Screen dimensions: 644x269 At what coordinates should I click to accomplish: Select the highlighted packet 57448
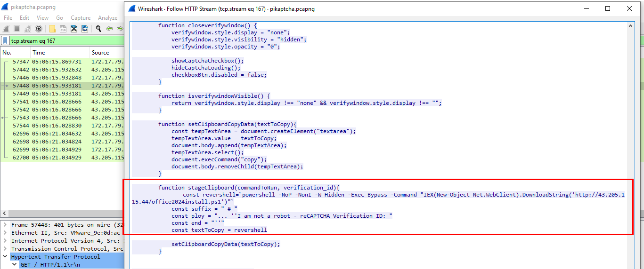click(62, 86)
